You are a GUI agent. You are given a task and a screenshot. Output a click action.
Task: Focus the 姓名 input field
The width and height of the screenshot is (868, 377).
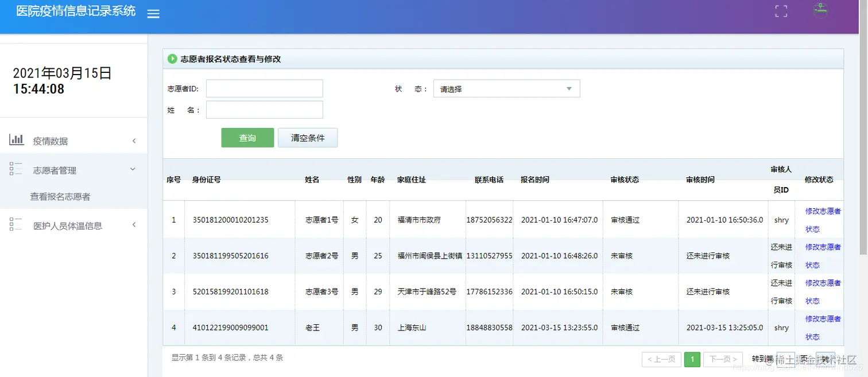(264, 110)
